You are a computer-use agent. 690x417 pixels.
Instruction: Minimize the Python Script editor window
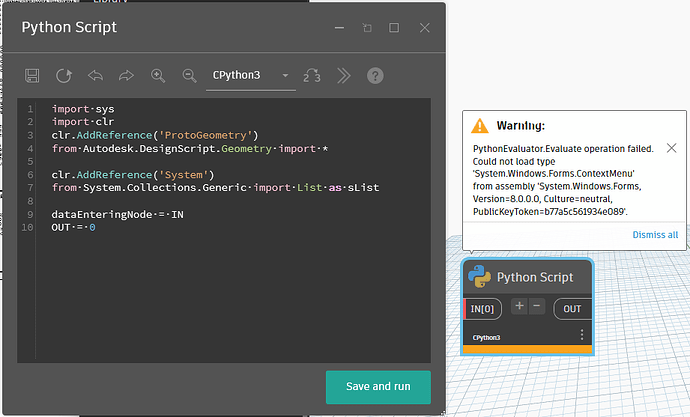339,28
